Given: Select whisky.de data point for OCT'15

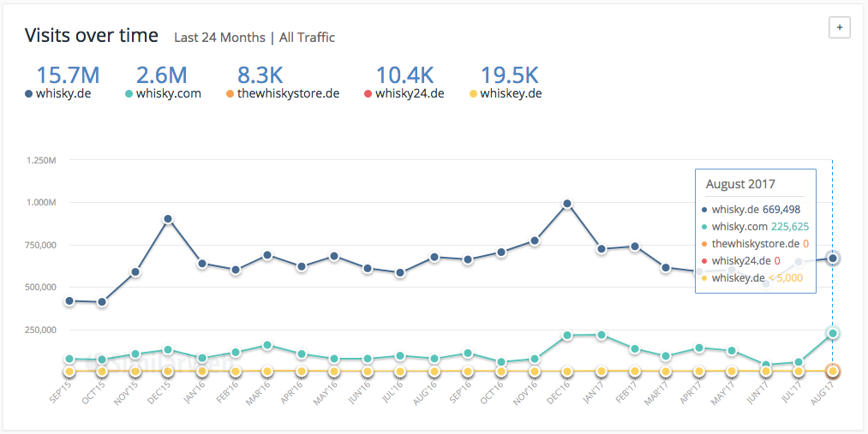Looking at the screenshot, I should pyautogui.click(x=102, y=302).
